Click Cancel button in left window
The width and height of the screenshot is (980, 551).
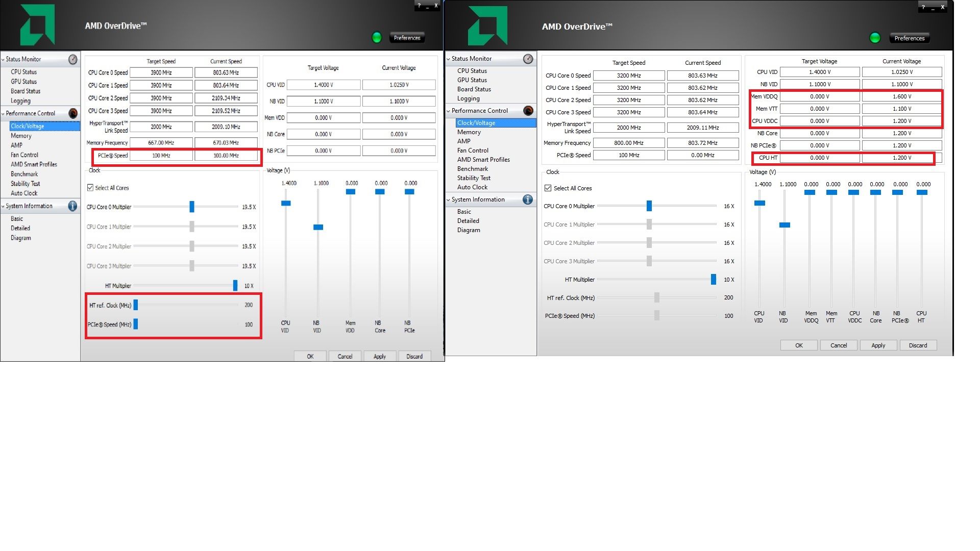345,356
